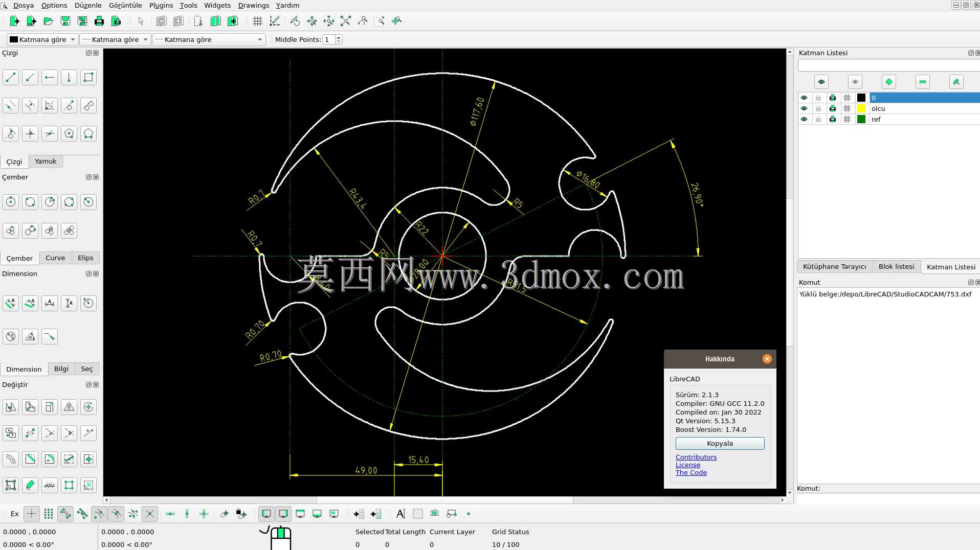The width and height of the screenshot is (980, 550).
Task: Select the Explode text tool
Action: tap(50, 485)
